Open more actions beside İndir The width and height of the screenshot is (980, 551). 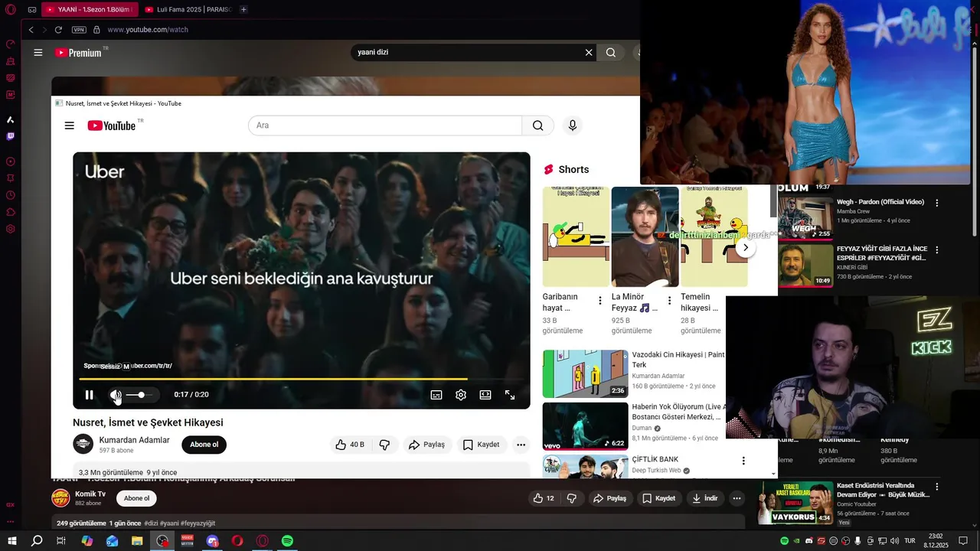click(x=737, y=498)
